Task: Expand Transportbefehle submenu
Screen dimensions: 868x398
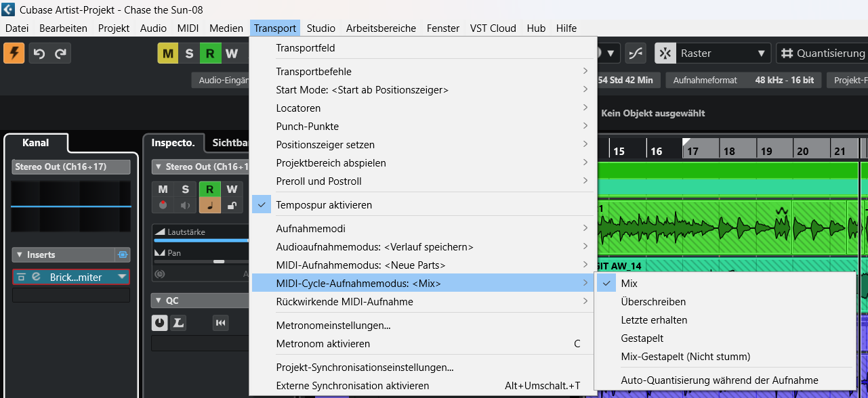Action: (423, 71)
